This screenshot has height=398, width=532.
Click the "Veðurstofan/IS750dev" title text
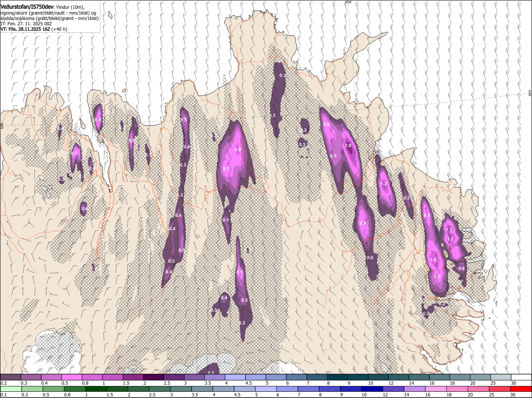pyautogui.click(x=27, y=7)
